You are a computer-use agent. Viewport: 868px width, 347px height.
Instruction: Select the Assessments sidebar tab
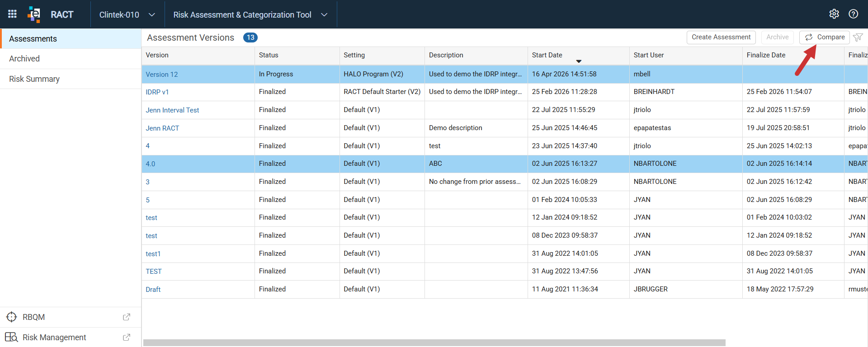click(x=71, y=39)
